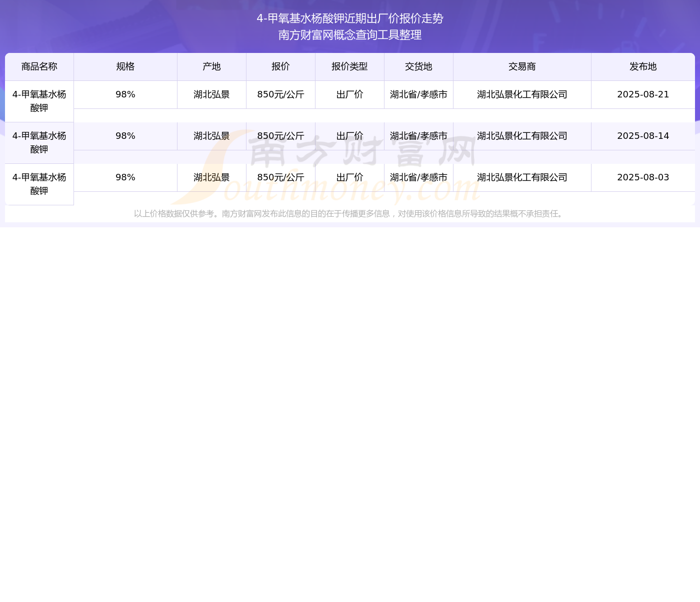Click the 2025-08-14 date cell
This screenshot has height=602, width=700.
(x=643, y=136)
